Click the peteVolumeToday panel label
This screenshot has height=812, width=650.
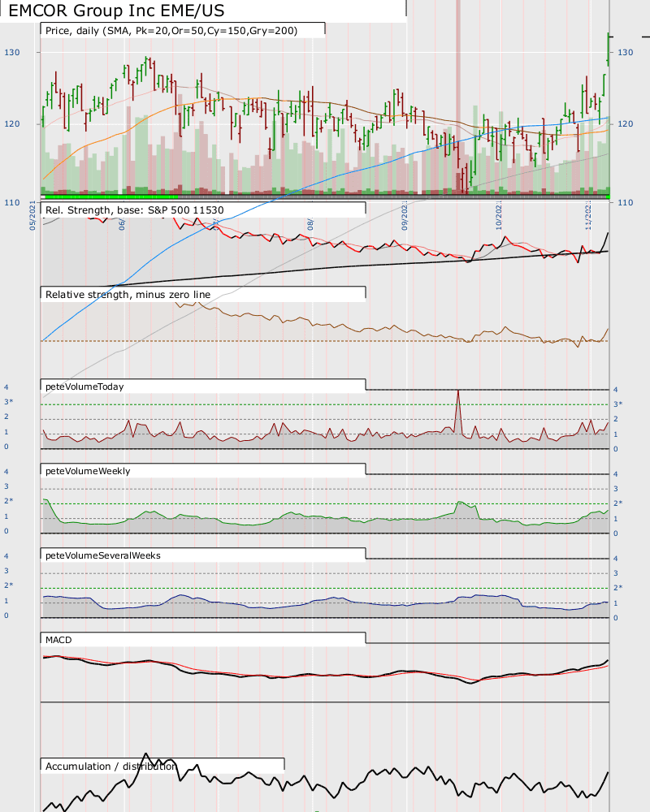click(84, 387)
